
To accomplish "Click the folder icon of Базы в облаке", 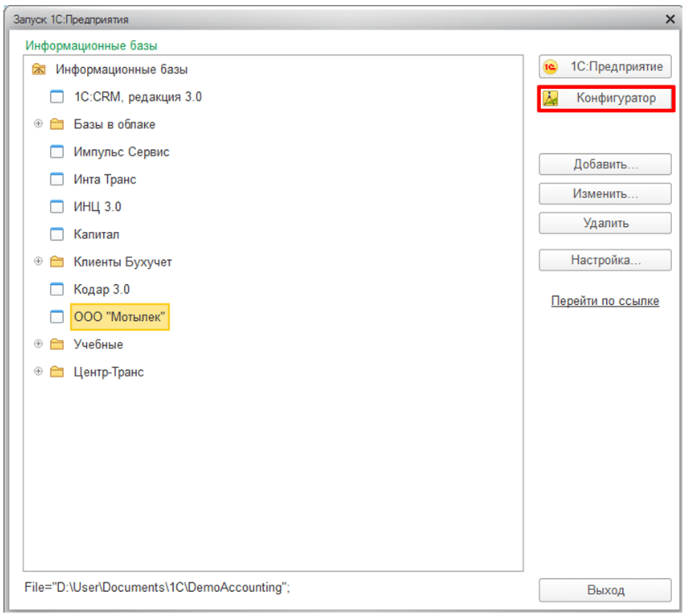I will pyautogui.click(x=57, y=125).
